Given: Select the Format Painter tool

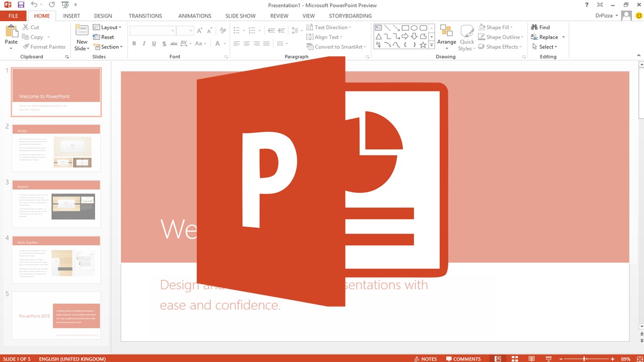Looking at the screenshot, I should (x=44, y=46).
